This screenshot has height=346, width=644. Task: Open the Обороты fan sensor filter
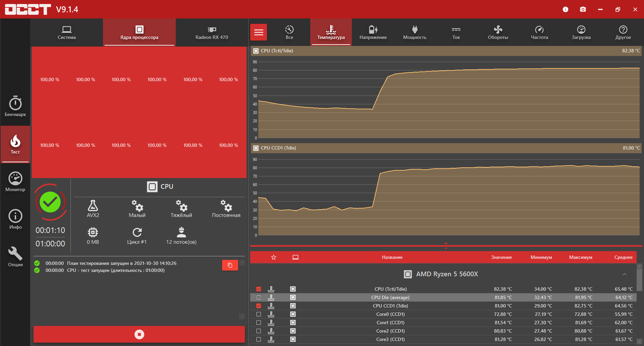(498, 33)
